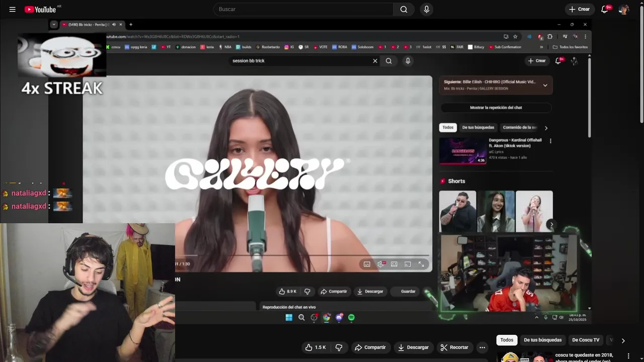Expand hidden bookmarks chevron
644x362 pixels.
coord(541,47)
